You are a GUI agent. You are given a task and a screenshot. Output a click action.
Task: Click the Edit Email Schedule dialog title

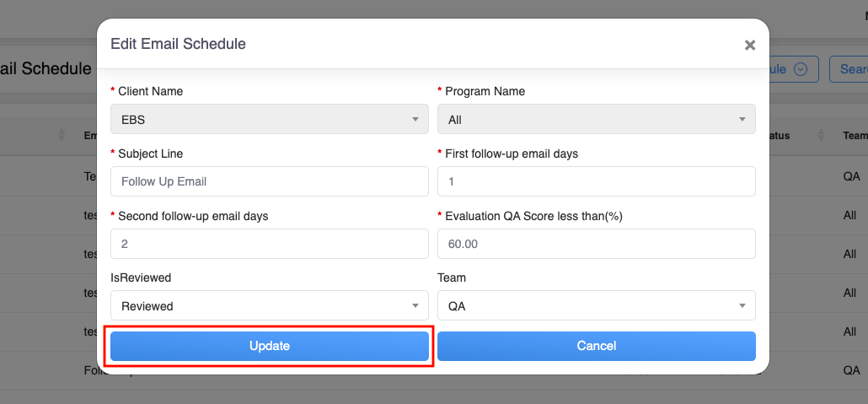pyautogui.click(x=178, y=44)
